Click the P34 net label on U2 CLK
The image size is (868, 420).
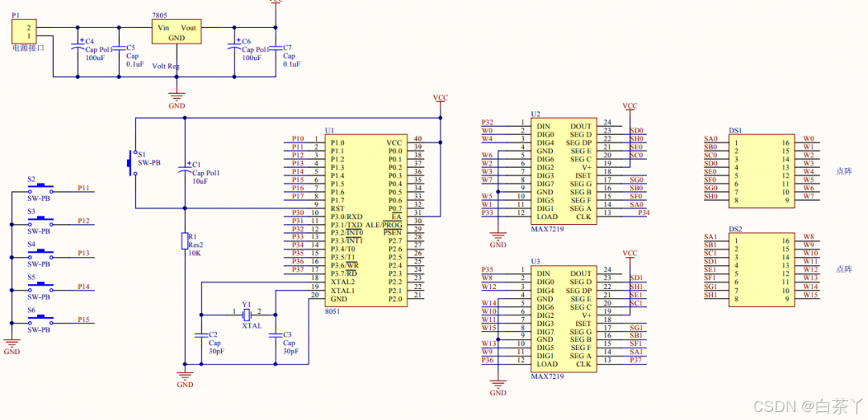click(x=645, y=213)
